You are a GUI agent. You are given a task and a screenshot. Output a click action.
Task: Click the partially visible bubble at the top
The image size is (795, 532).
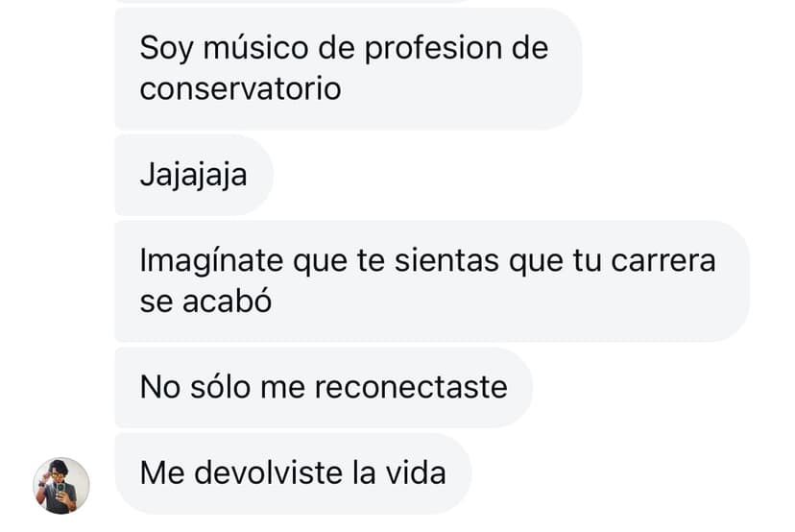(294, 1)
